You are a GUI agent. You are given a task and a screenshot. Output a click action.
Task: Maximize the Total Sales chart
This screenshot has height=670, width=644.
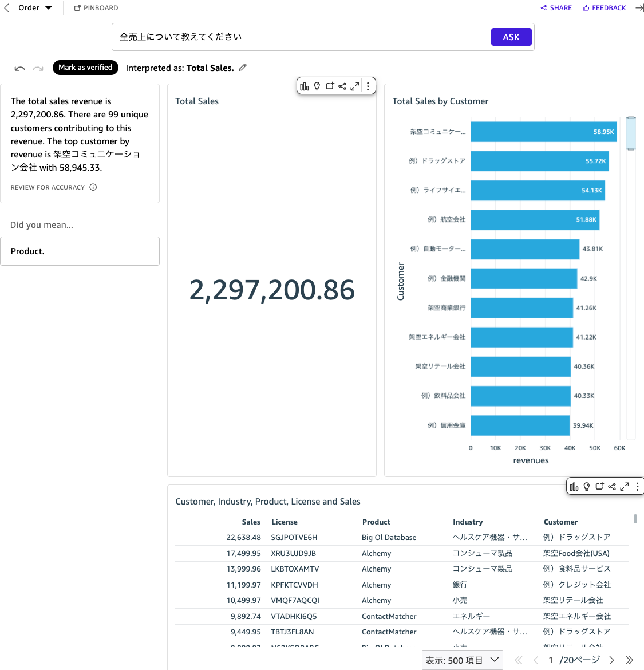355,85
